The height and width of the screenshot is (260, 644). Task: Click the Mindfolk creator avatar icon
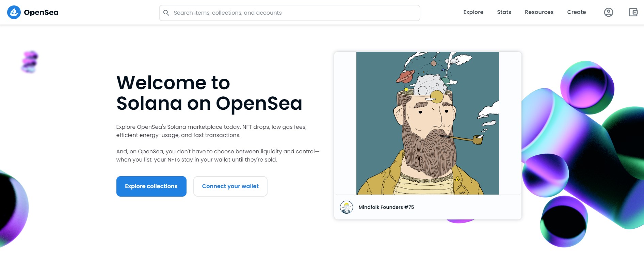[347, 207]
